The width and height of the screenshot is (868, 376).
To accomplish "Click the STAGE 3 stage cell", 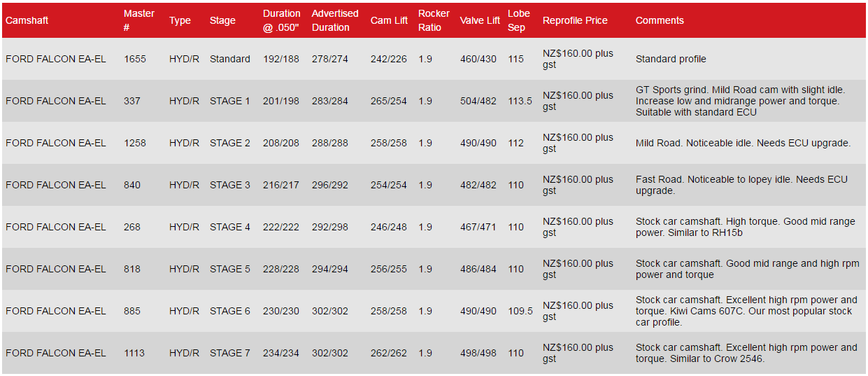I will pos(229,185).
